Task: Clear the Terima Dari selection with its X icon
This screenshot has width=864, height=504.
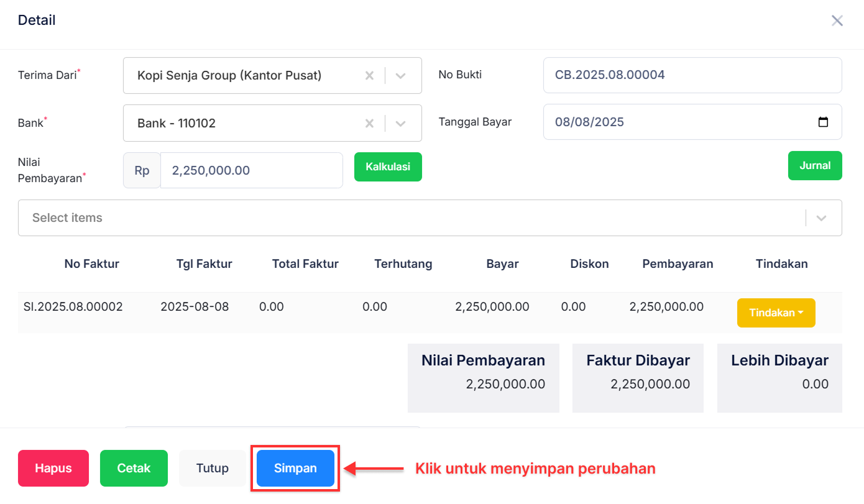Action: click(x=369, y=75)
